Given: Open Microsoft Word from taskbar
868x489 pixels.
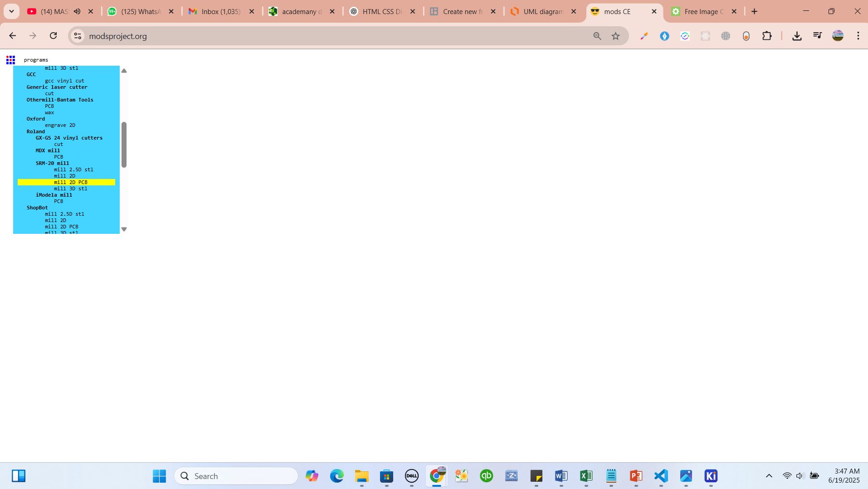Looking at the screenshot, I should [x=561, y=476].
